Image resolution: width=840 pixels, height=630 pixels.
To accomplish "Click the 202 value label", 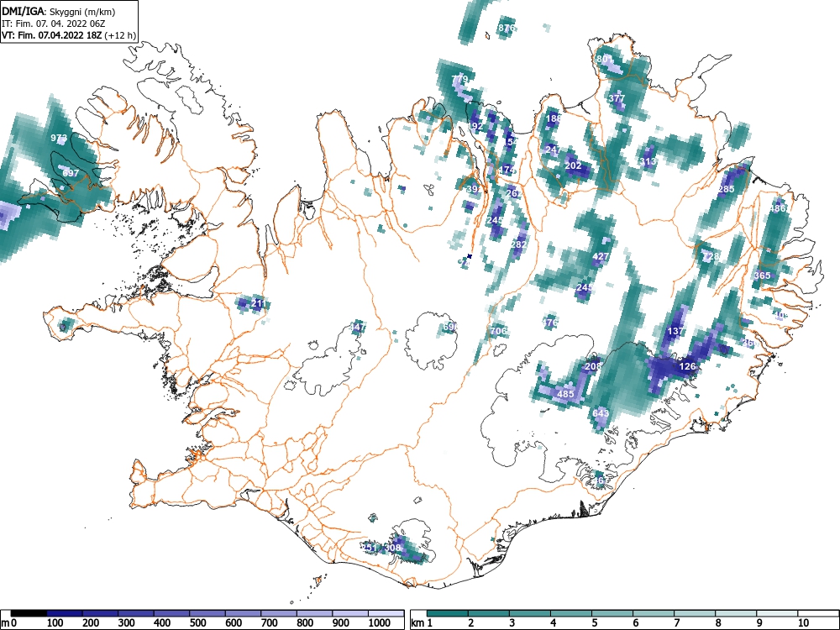I will (573, 165).
